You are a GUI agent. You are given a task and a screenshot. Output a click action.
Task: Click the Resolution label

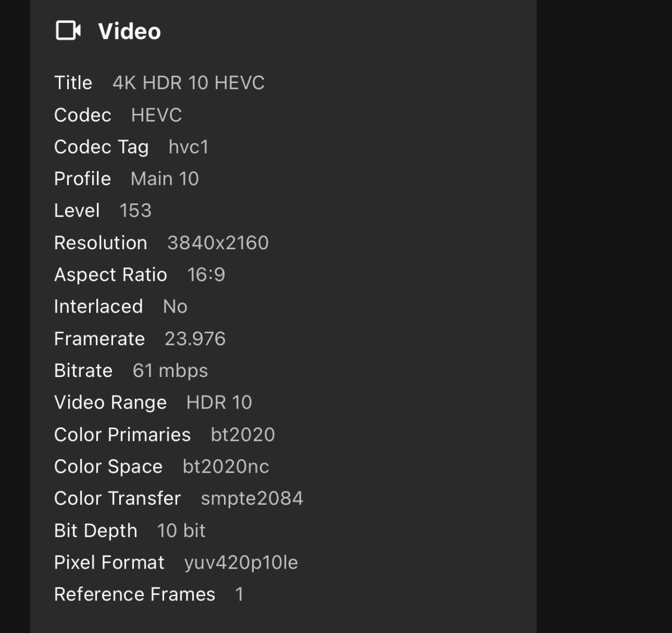tap(101, 243)
